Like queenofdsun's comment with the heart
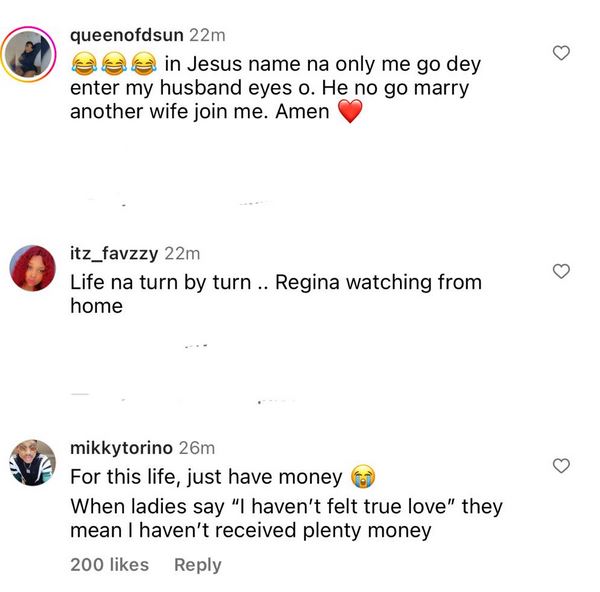 561,53
